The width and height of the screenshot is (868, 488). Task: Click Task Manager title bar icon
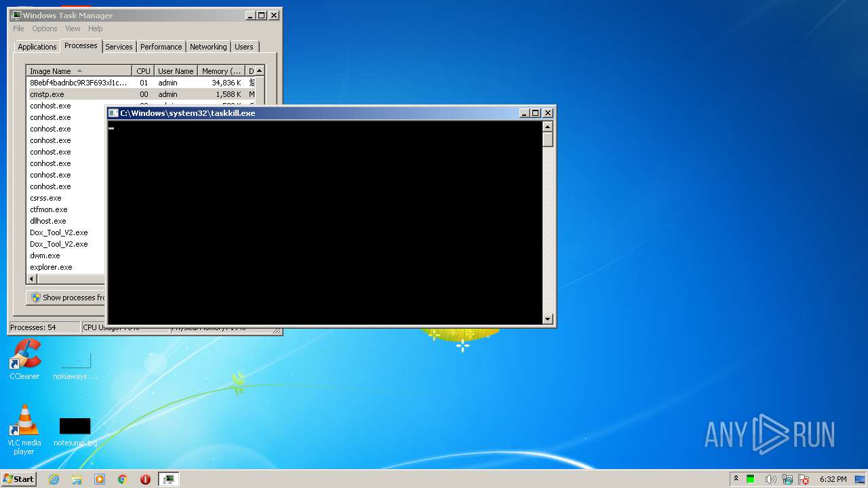pyautogui.click(x=16, y=15)
